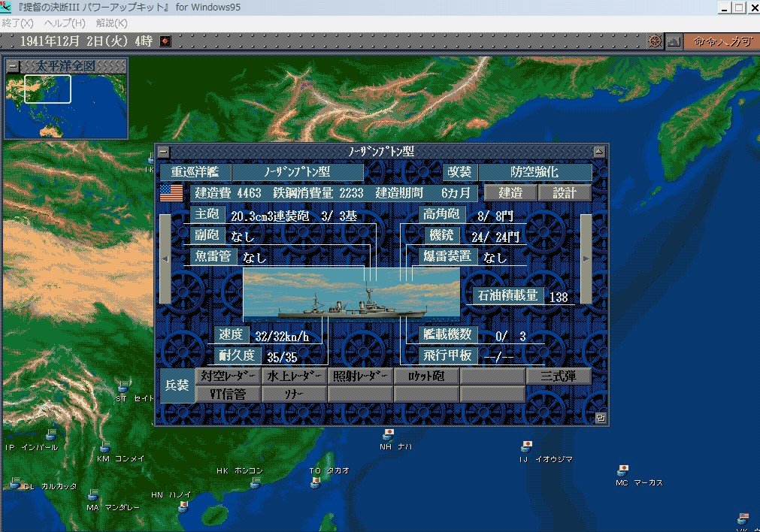Open the 終了(X) menu
Viewport: 760px width, 532px height.
coord(17,23)
